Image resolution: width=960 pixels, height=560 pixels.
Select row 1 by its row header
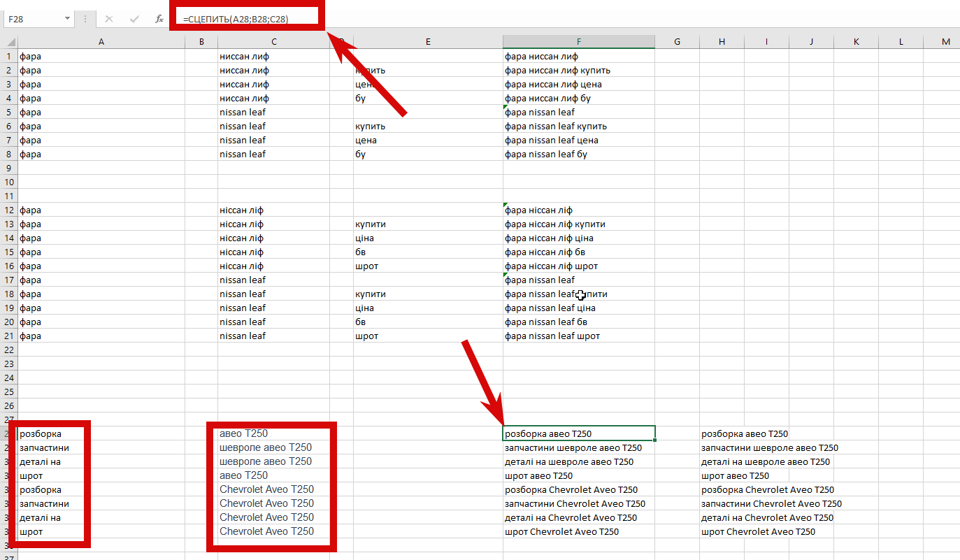(8, 56)
